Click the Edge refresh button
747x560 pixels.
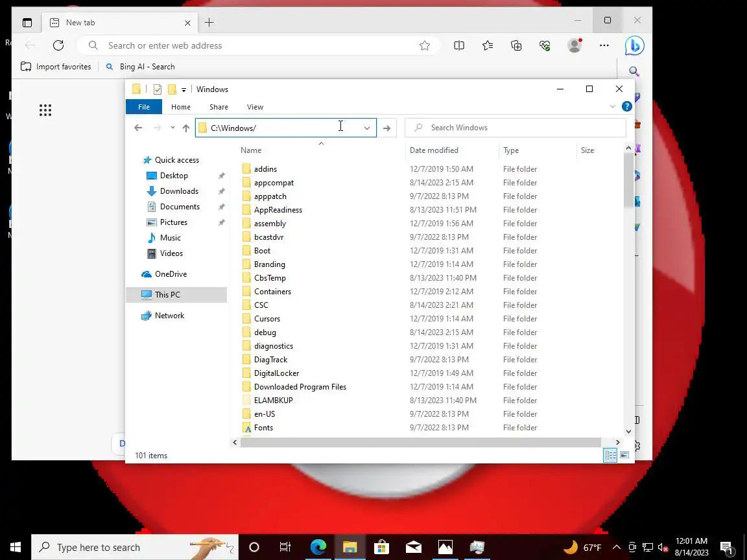pos(58,45)
